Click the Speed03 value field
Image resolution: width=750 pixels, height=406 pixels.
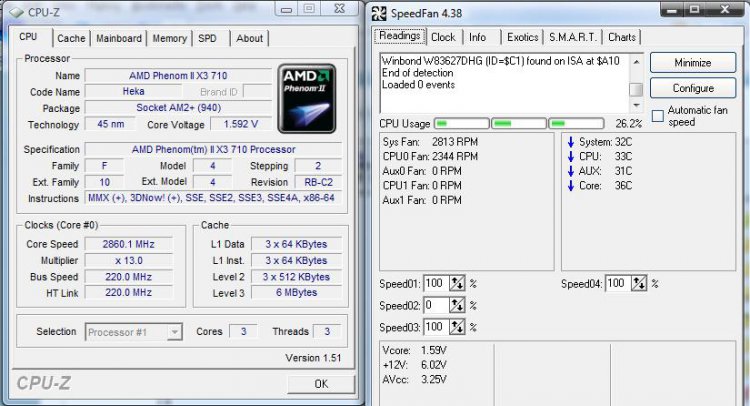[x=436, y=327]
